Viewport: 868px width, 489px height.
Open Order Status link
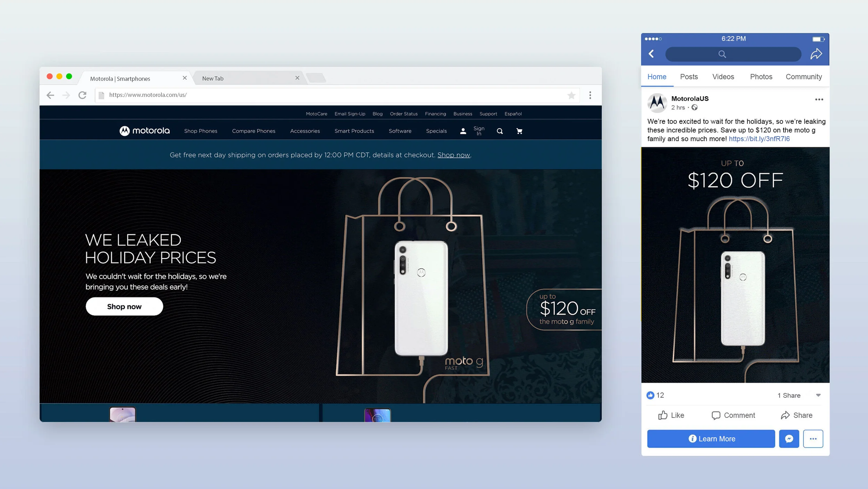(403, 114)
